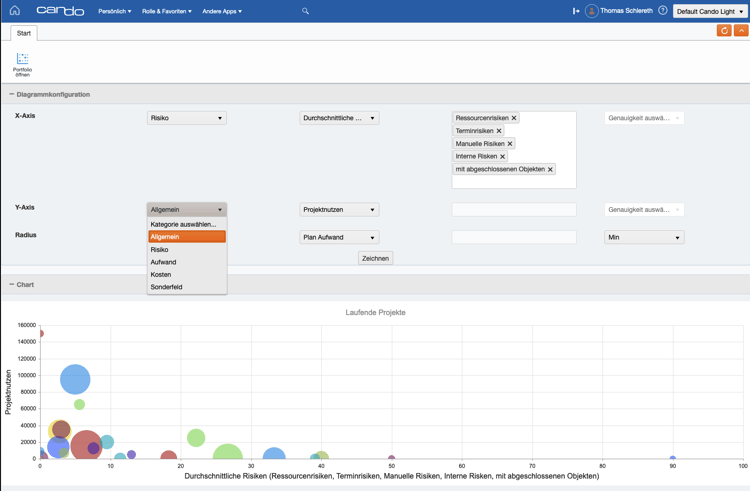The image size is (750, 491).
Task: Click the large red bubble near risk 7
Action: click(x=84, y=447)
